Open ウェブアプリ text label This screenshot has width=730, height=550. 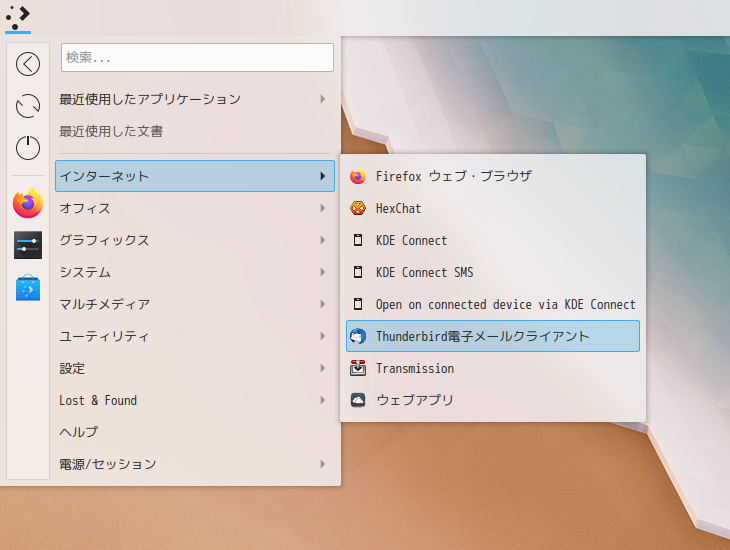tap(414, 400)
